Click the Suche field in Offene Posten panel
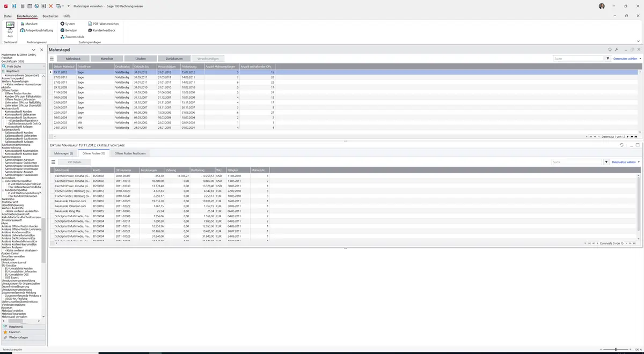 point(577,161)
